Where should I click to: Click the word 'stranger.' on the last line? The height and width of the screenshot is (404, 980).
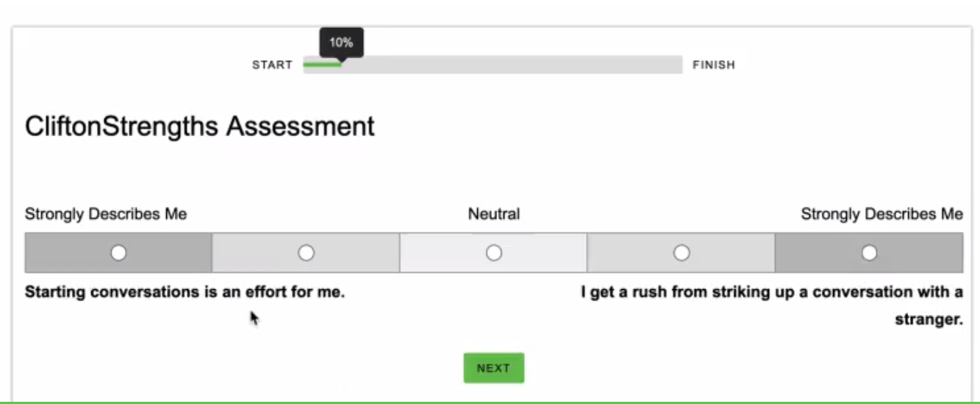929,320
